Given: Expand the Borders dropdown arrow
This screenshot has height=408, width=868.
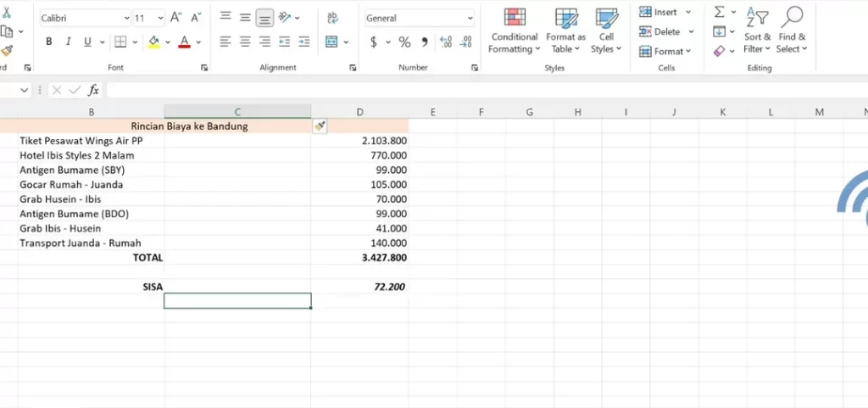Looking at the screenshot, I should pos(135,42).
